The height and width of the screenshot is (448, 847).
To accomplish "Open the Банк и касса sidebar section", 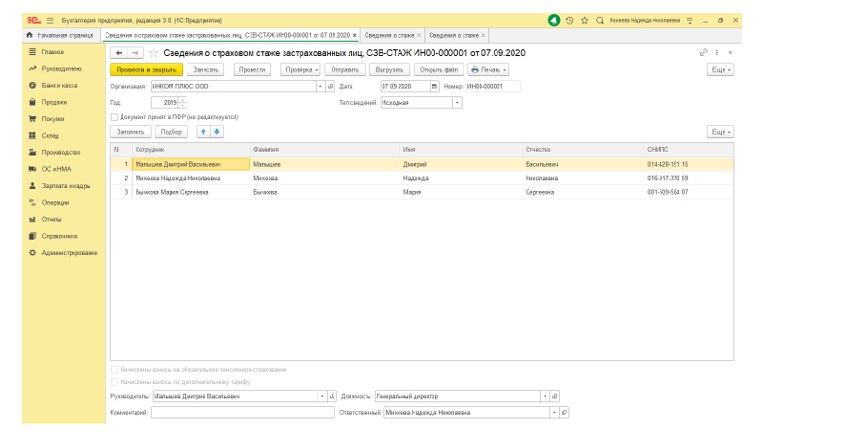I will (x=57, y=86).
